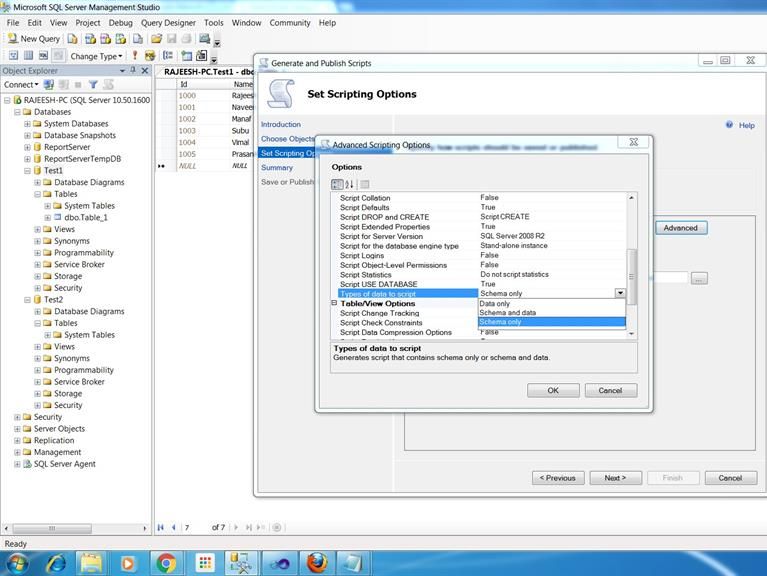Expand dbo.Table_1 node
The height and width of the screenshot is (576, 767).
coord(47,218)
